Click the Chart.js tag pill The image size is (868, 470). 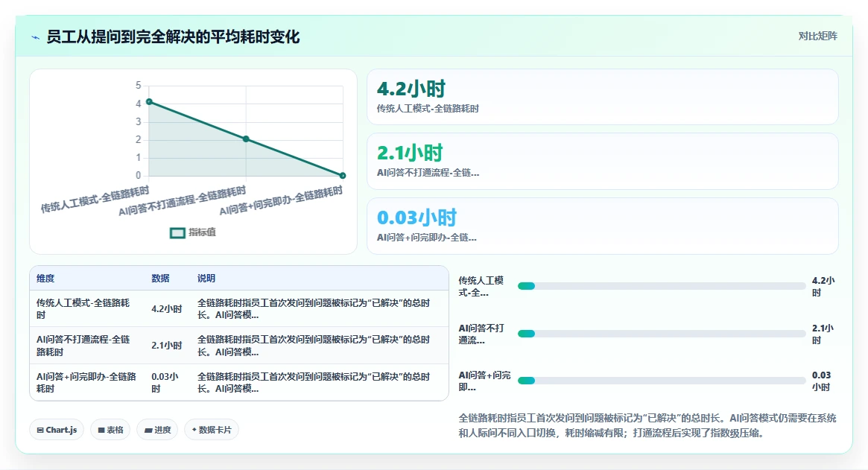[x=57, y=430]
